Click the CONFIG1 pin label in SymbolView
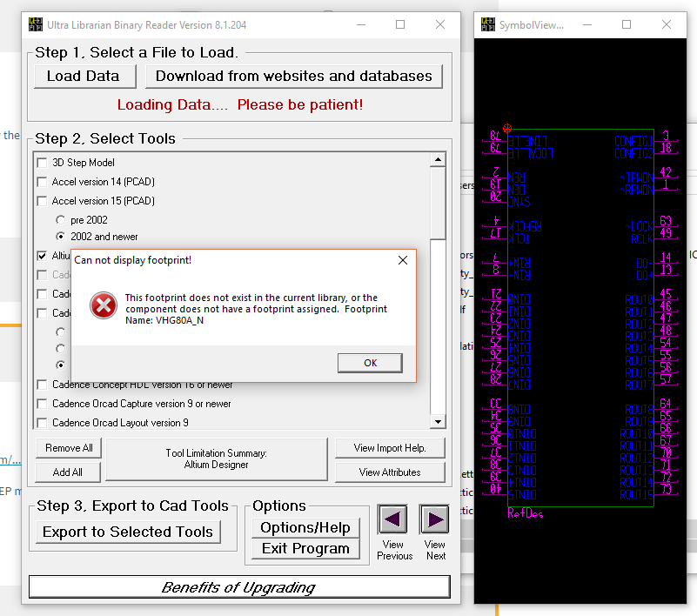 [x=633, y=141]
